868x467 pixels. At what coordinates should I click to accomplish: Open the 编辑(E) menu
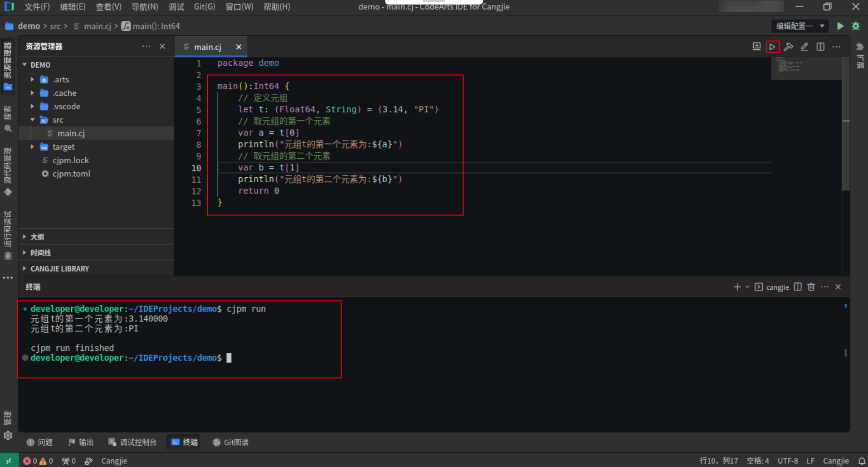pos(73,7)
